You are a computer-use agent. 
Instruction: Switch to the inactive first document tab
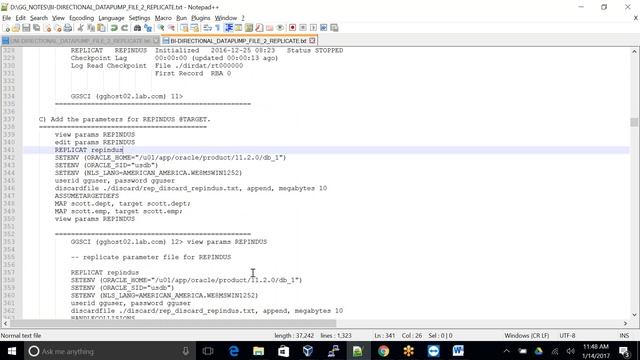coord(80,41)
